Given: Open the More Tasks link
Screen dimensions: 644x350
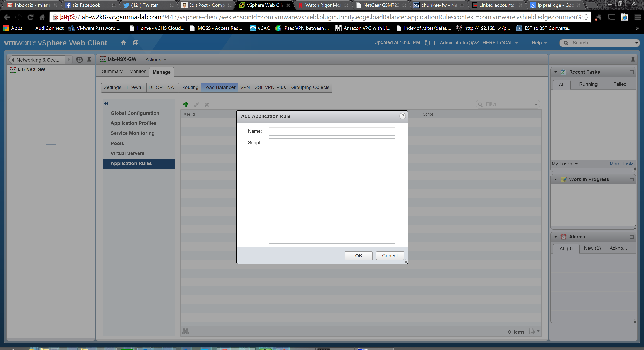Looking at the screenshot, I should [x=622, y=164].
